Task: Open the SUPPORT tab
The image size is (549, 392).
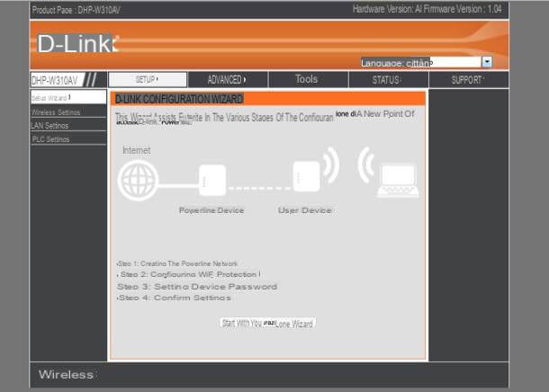Action: click(x=469, y=80)
